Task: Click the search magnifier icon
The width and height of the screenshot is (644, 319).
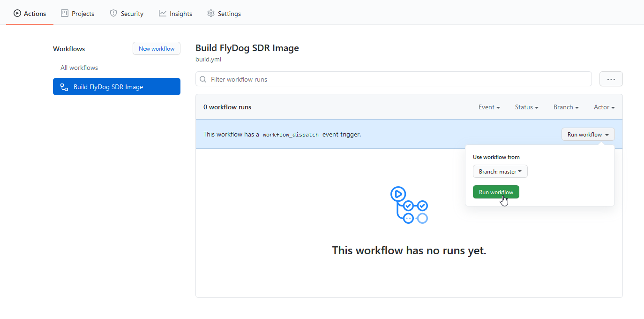Action: tap(203, 79)
